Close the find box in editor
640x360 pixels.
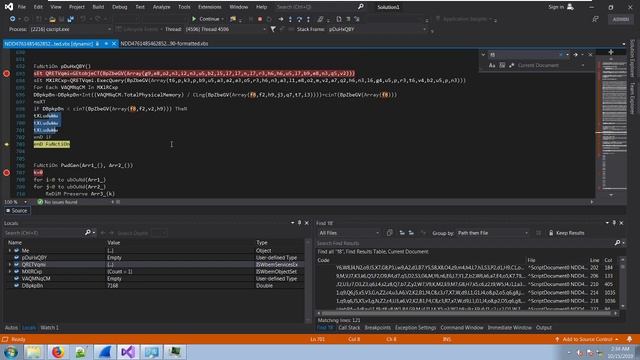[590, 55]
